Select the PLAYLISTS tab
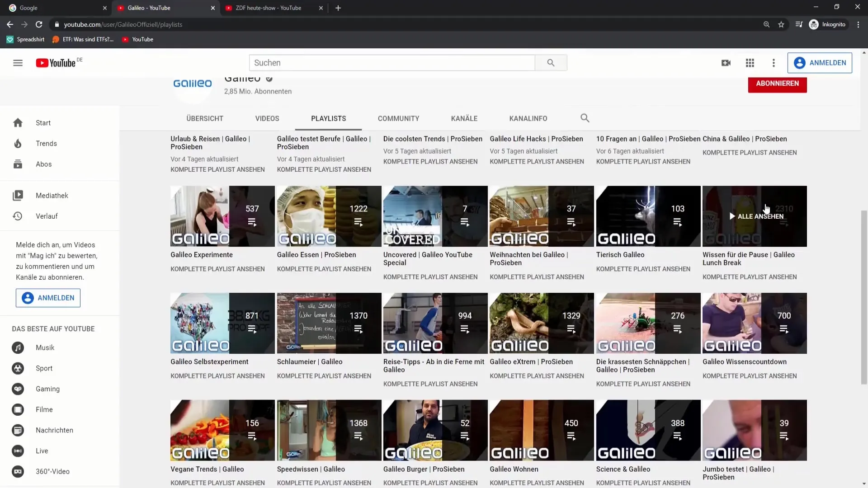The height and width of the screenshot is (488, 868). pyautogui.click(x=328, y=118)
